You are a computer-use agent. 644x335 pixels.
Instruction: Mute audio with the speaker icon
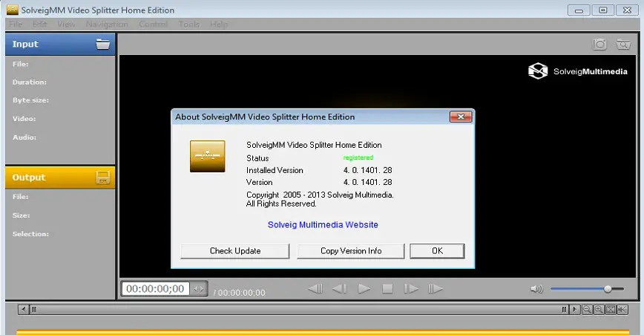536,290
